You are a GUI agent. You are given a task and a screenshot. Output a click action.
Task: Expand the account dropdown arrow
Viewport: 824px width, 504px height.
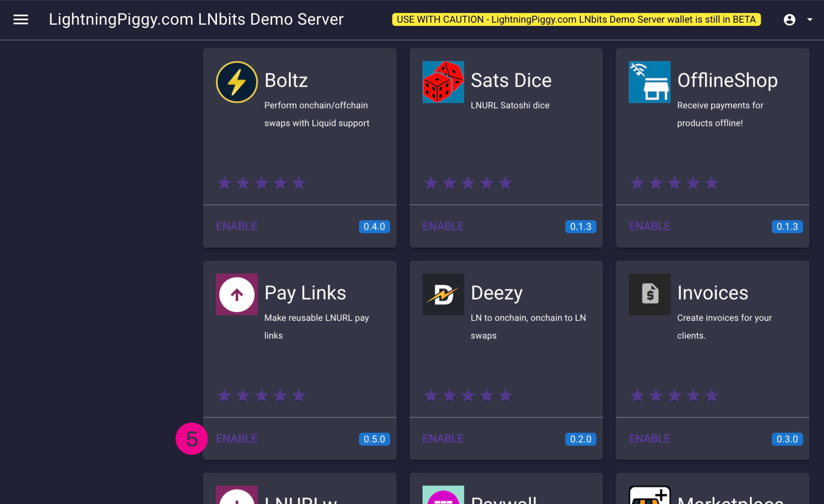pyautogui.click(x=809, y=19)
